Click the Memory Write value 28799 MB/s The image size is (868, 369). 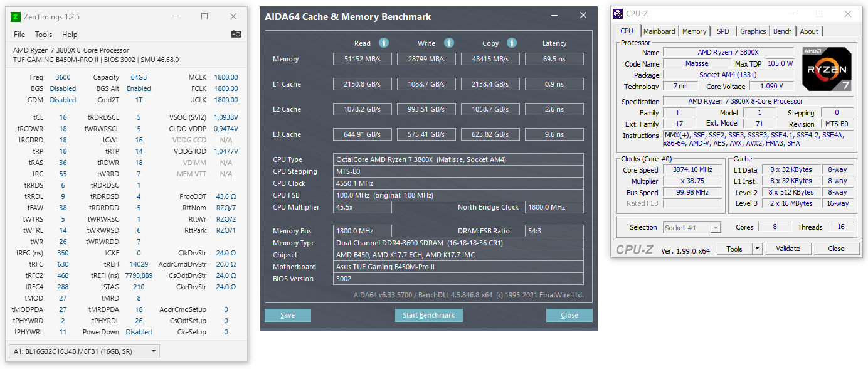coord(426,59)
